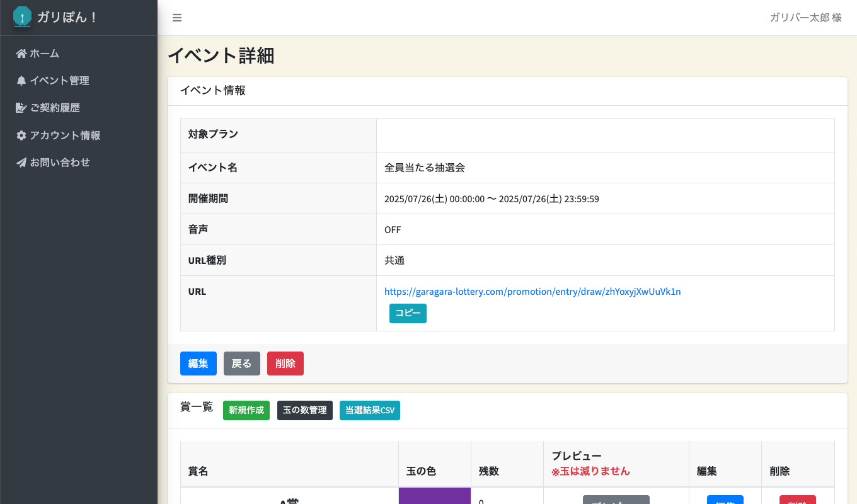
Task: Click the home icon next to ホーム
Action: click(20, 54)
